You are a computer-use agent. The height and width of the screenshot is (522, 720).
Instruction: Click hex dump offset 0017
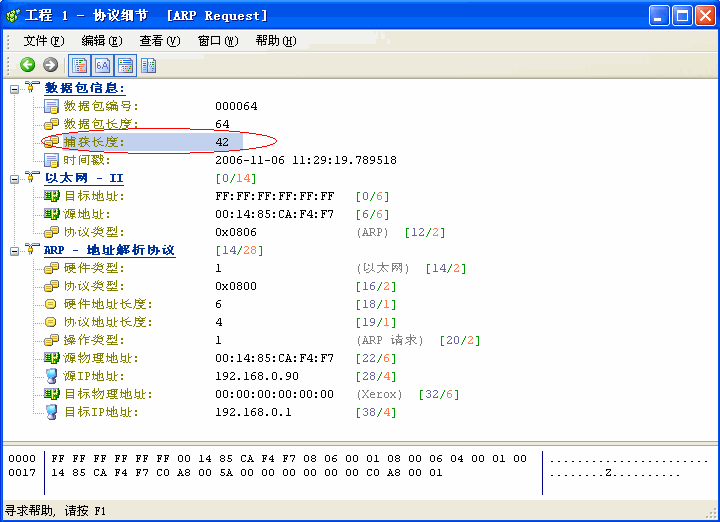click(22, 472)
